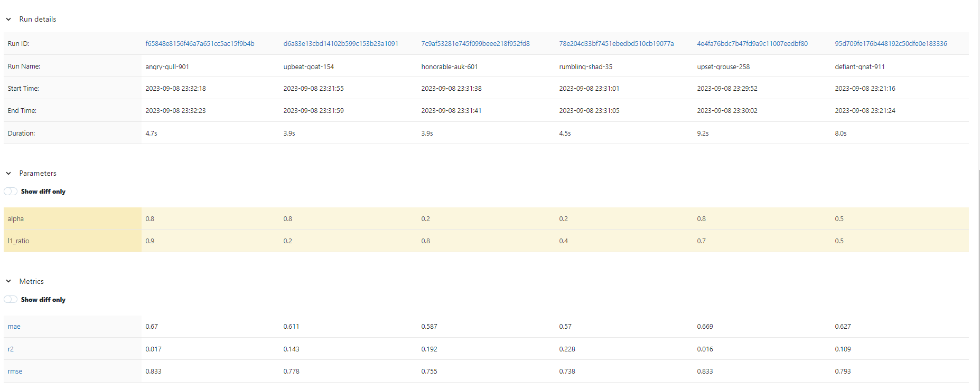
Task: Click start time 2023-09-08 23:21:16
Action: coord(865,89)
